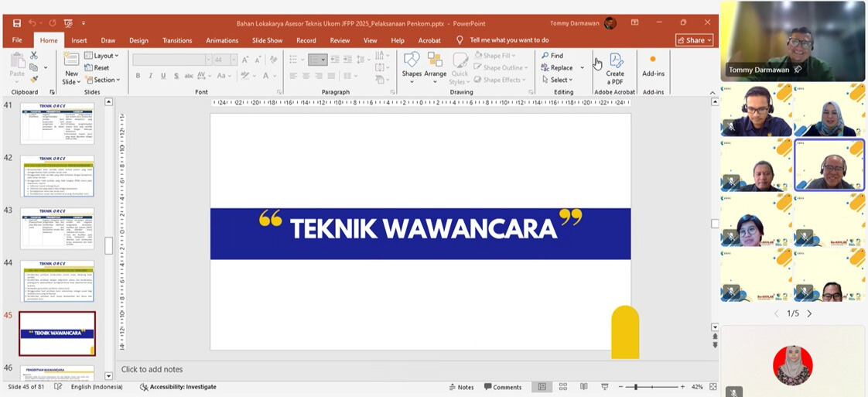Click the Save icon in title bar
868x397 pixels.
point(15,23)
